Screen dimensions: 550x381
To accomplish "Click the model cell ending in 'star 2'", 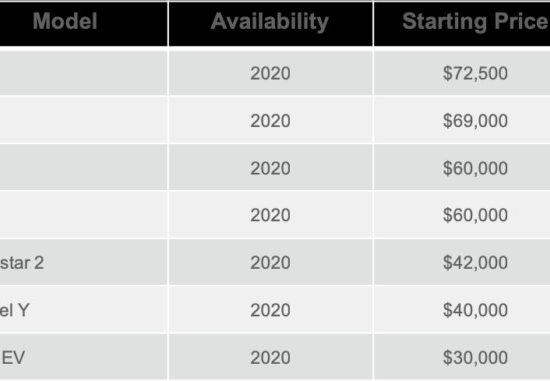I will (83, 262).
